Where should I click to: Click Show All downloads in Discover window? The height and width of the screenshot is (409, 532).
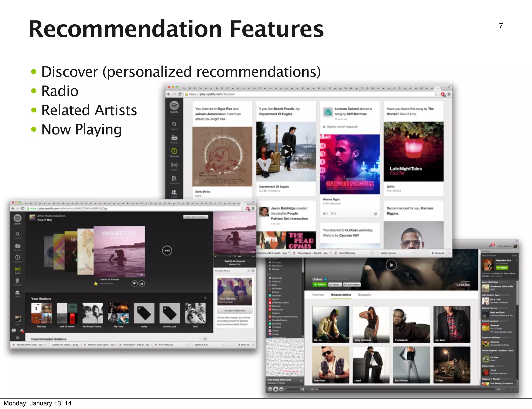[x=438, y=253]
